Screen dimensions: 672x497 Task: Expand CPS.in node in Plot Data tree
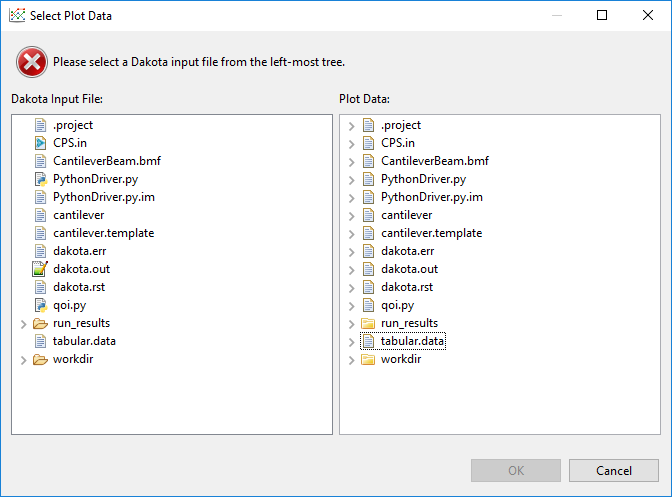pyautogui.click(x=351, y=144)
